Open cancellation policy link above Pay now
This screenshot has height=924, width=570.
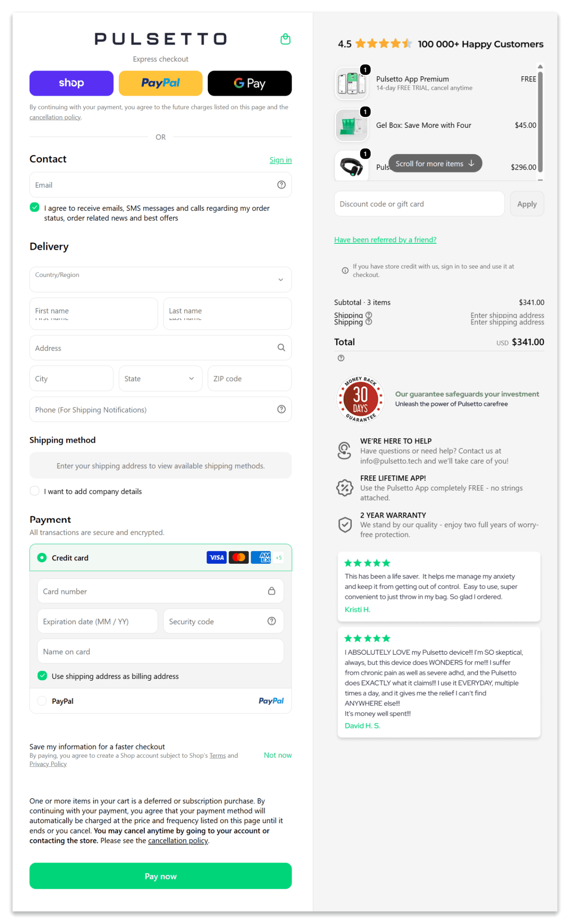coord(178,841)
